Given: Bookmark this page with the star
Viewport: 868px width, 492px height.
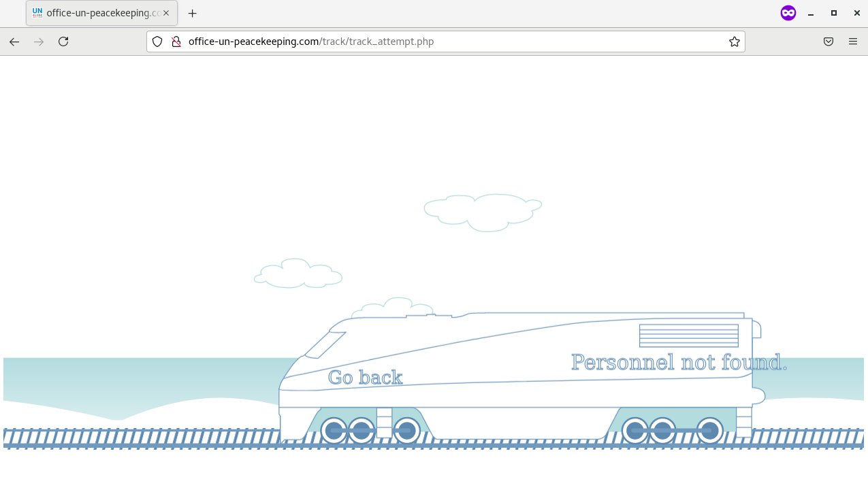Looking at the screenshot, I should click(734, 42).
